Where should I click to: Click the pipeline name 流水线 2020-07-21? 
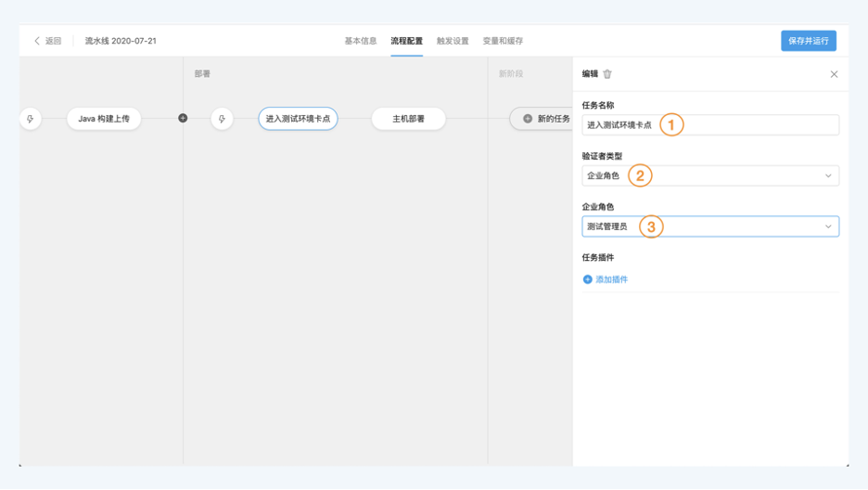(x=121, y=41)
